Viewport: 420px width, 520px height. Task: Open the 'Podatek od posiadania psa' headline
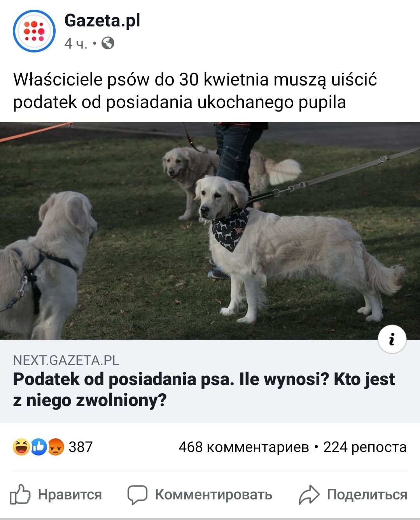click(204, 389)
